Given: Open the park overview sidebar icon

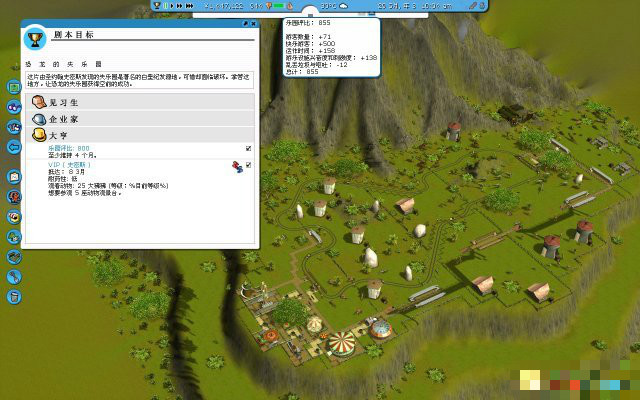Looking at the screenshot, I should pos(14,177).
